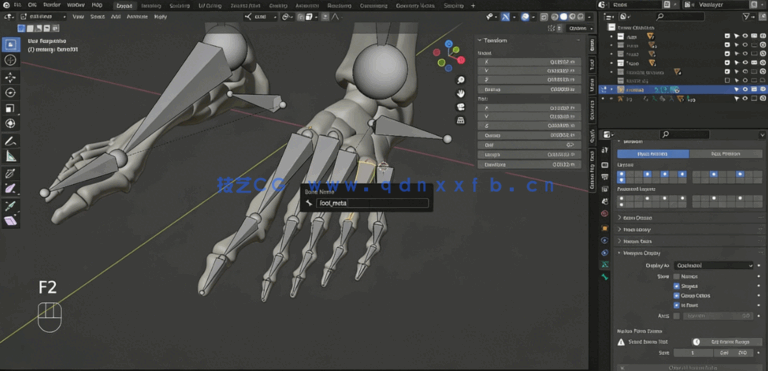Image resolution: width=768 pixels, height=371 pixels.
Task: Switch to the Animation workspace tab
Action: [308, 5]
